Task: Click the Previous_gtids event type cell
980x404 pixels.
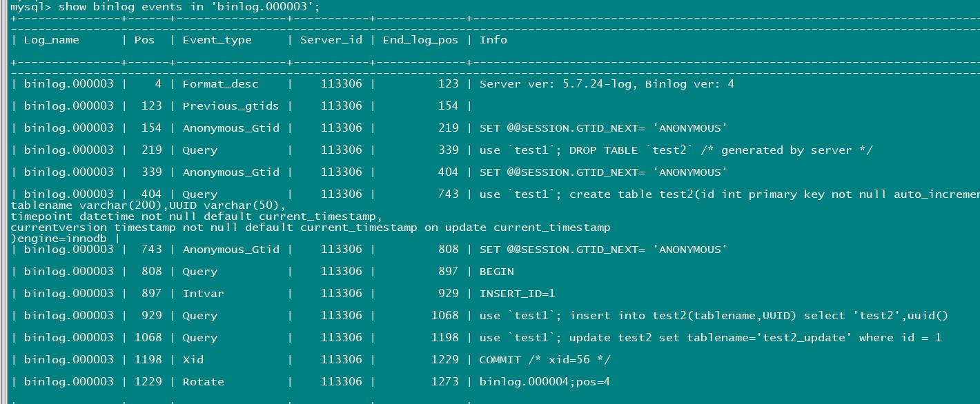Action: point(231,106)
